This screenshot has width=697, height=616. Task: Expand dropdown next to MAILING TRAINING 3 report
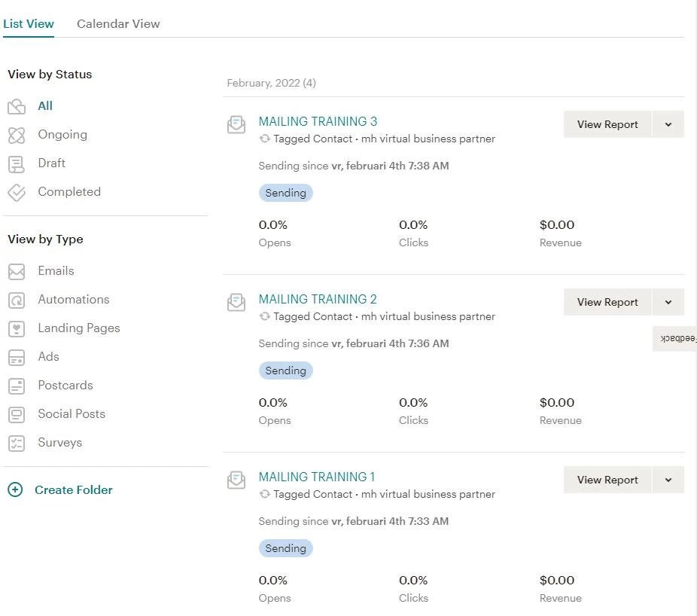tap(668, 124)
